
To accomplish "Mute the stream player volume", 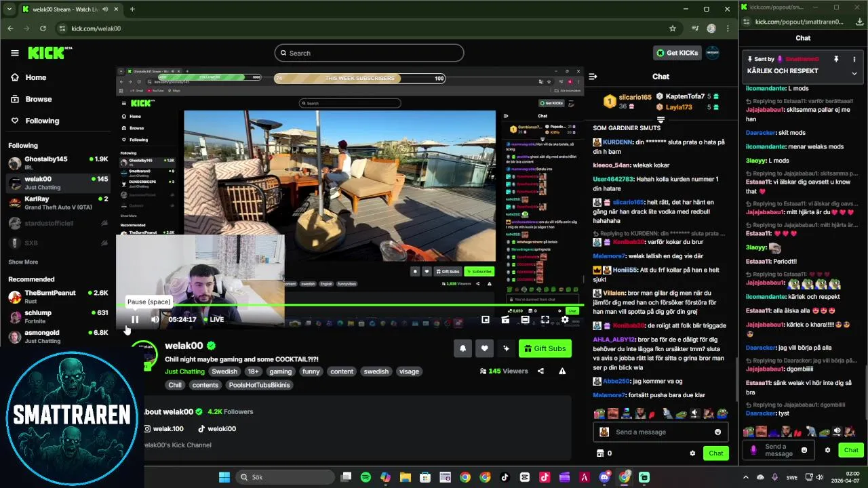I will (155, 319).
